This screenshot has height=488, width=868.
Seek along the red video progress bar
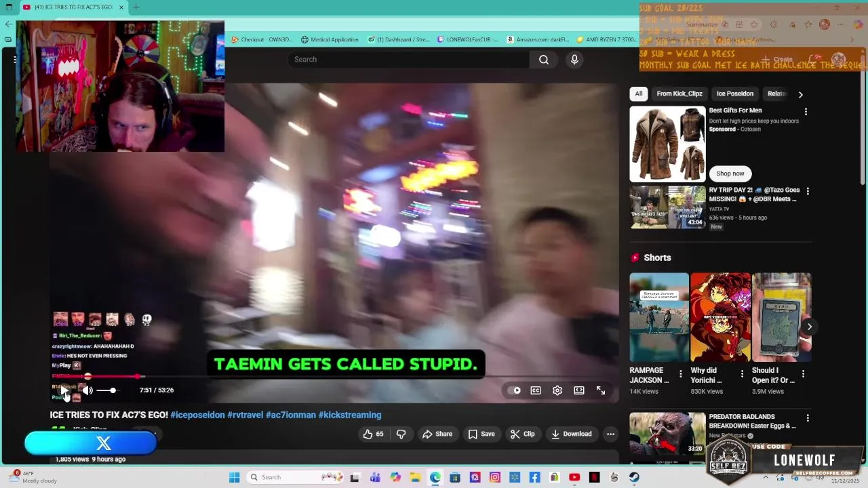point(334,376)
